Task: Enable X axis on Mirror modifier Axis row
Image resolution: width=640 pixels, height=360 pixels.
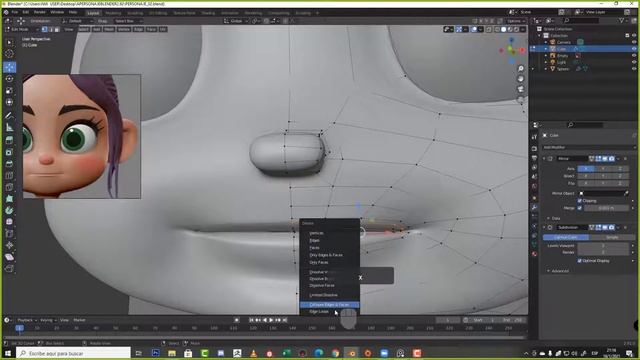Action: pos(585,169)
